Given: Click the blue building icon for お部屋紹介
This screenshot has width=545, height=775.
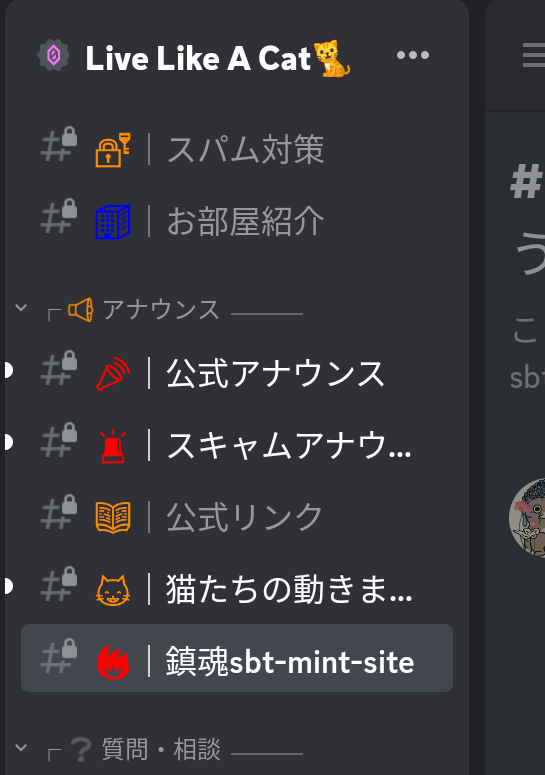Looking at the screenshot, I should coord(113,222).
